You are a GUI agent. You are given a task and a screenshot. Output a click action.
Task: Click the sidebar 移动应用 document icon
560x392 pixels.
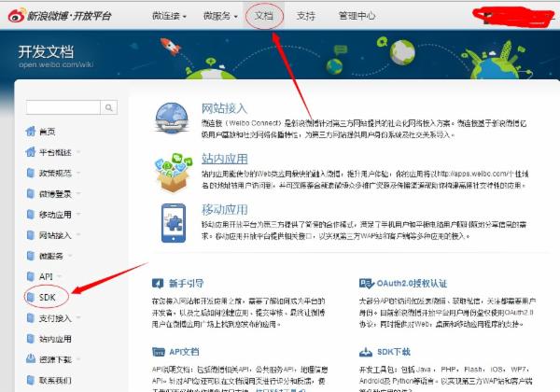coord(31,215)
